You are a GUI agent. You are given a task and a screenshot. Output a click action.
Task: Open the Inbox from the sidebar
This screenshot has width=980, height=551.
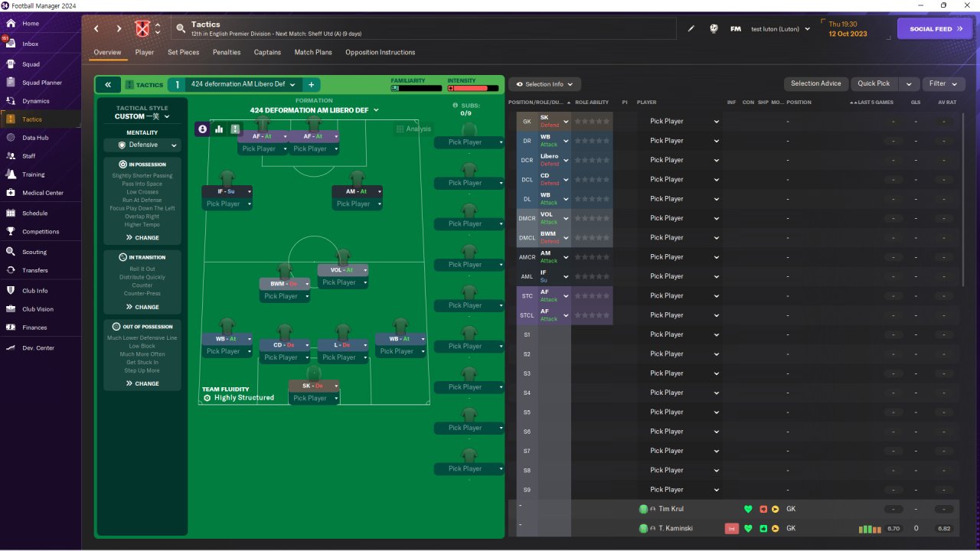[31, 44]
